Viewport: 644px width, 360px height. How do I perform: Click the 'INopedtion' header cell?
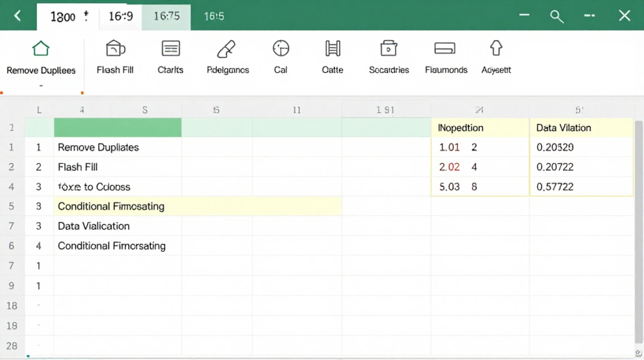pos(480,128)
